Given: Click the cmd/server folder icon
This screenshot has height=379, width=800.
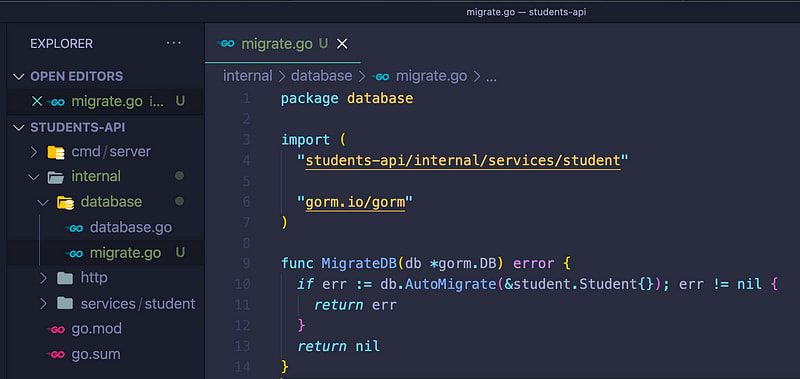Looking at the screenshot, I should pyautogui.click(x=56, y=152).
